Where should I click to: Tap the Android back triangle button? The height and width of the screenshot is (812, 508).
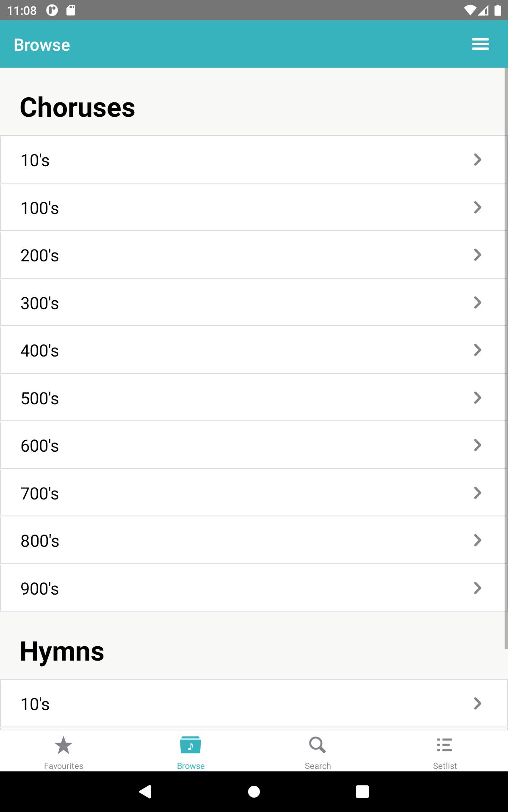(x=145, y=791)
